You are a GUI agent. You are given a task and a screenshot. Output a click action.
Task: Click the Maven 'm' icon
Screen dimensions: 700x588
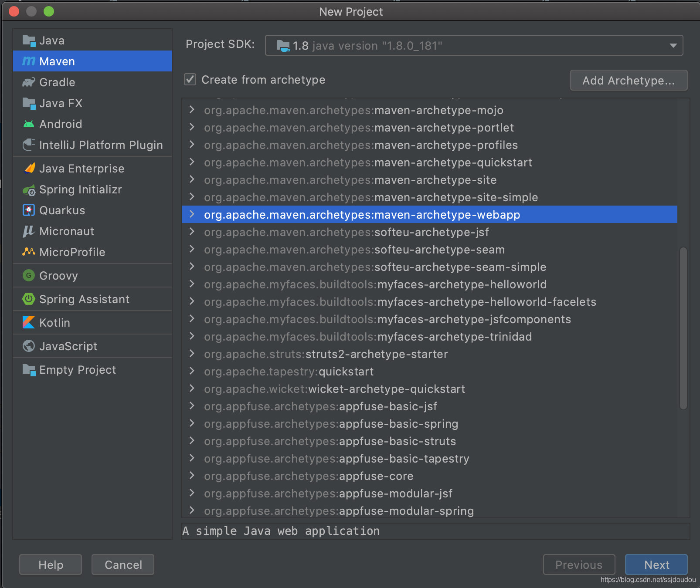click(x=29, y=61)
